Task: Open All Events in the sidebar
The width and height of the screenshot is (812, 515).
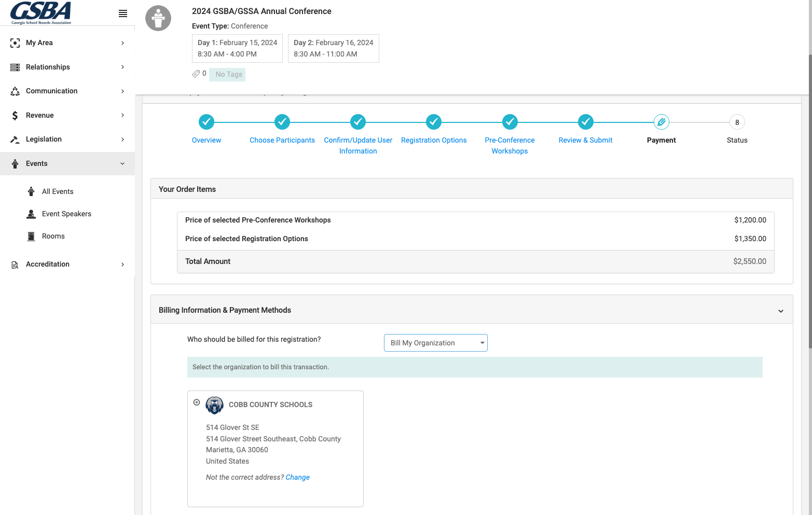Action: coord(58,191)
